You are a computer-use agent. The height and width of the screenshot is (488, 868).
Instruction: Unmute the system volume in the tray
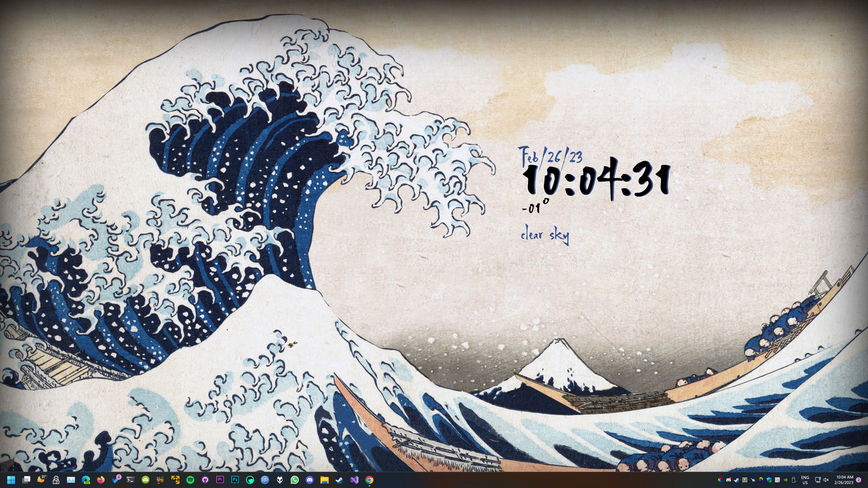tap(827, 480)
